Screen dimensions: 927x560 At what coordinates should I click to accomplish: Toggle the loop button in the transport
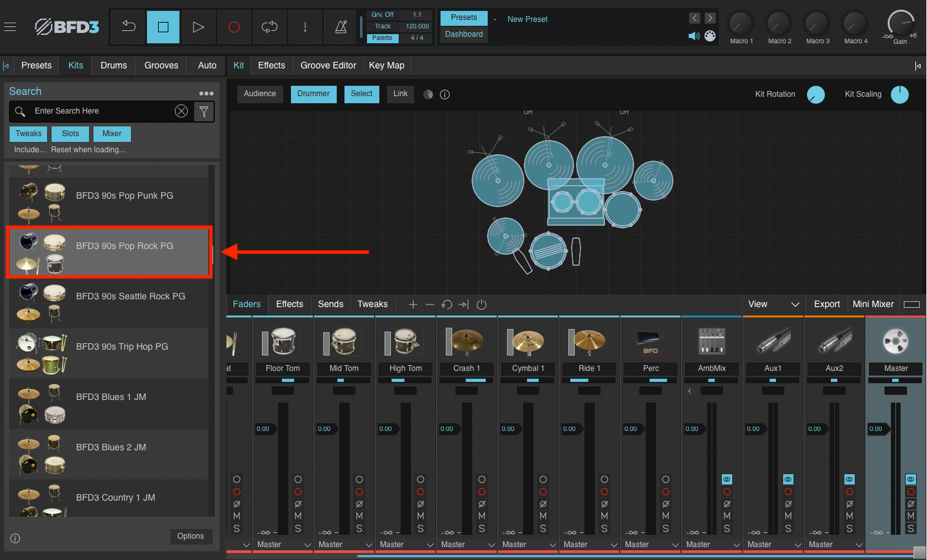(270, 26)
